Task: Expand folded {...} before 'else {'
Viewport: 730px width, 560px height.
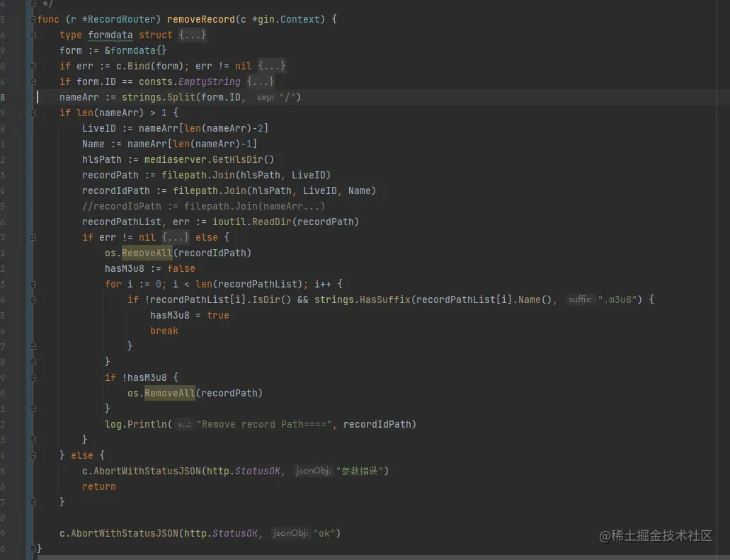Action: pos(176,237)
